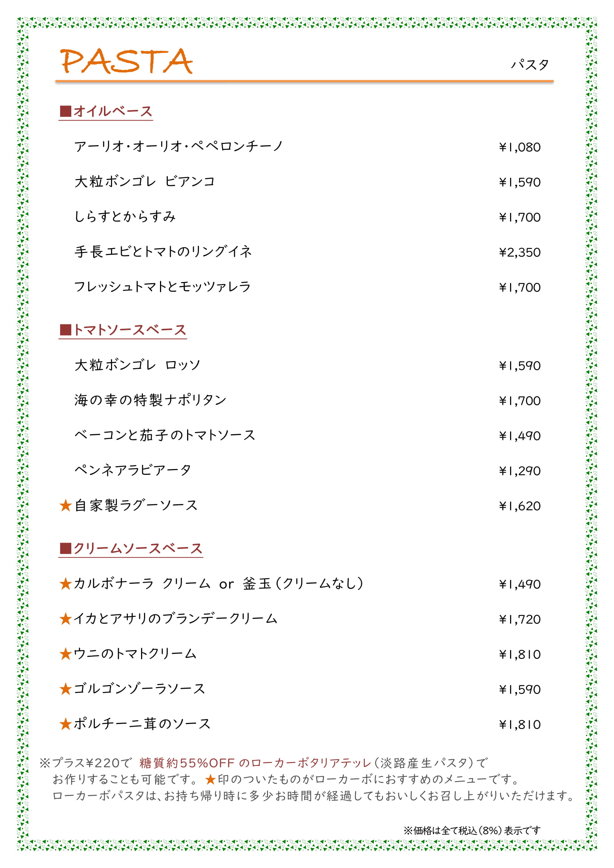This screenshot has width=614, height=868.
Task: Click the パスタ label at top right
Action: coord(530,65)
